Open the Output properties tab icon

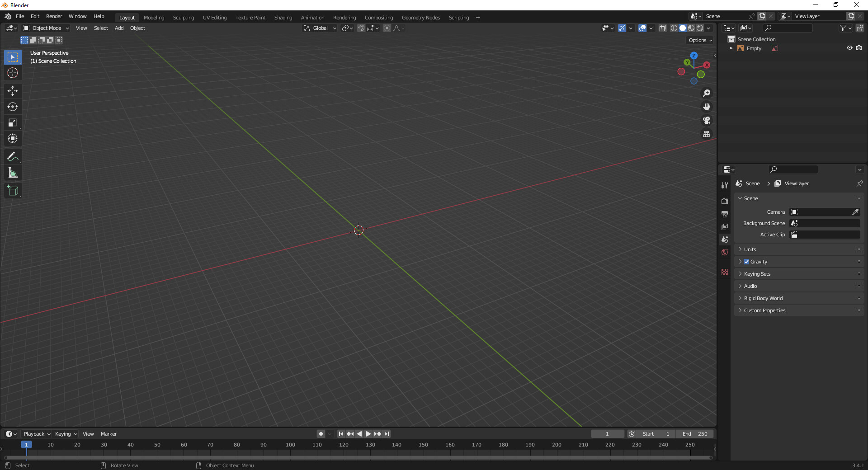725,214
